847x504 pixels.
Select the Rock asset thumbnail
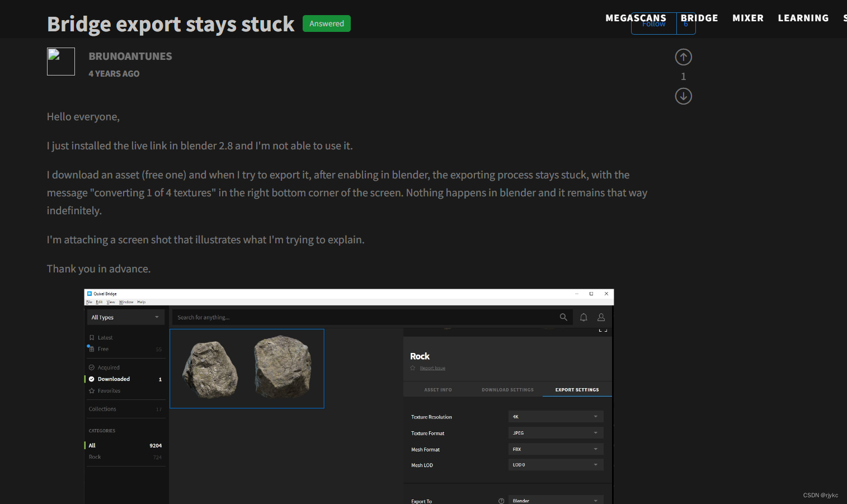(x=247, y=369)
